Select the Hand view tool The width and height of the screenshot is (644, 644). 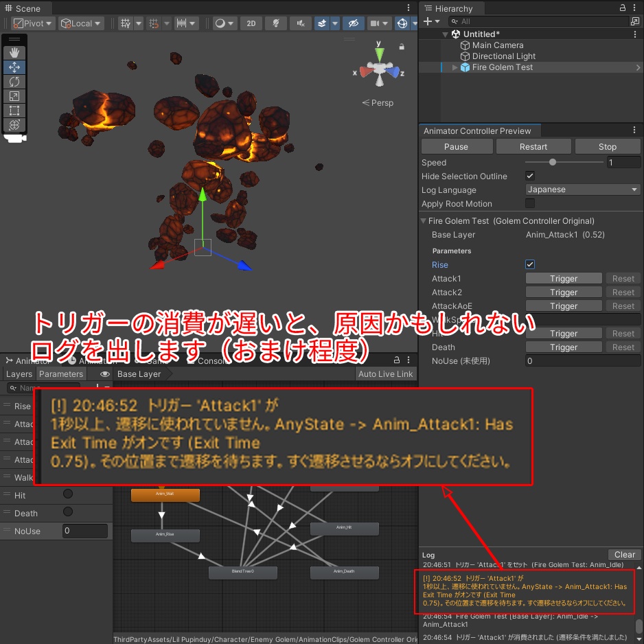coord(14,53)
